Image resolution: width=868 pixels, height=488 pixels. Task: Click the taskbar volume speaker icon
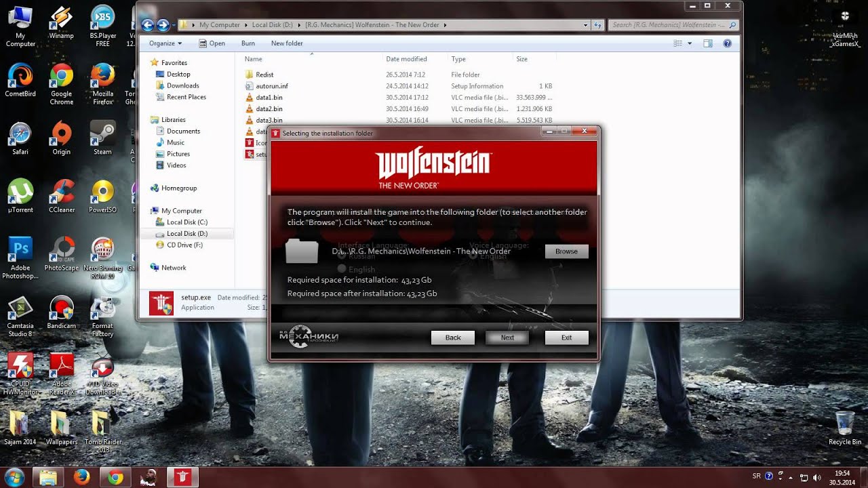(816, 477)
